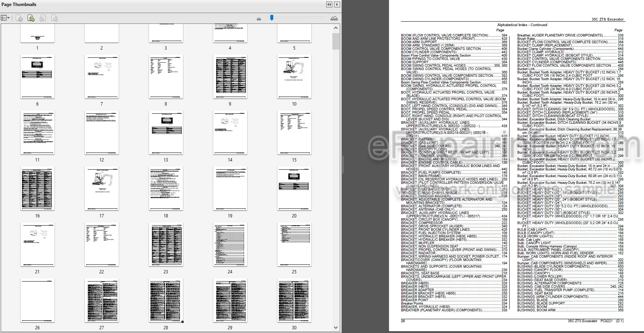Select page 6 thumbnail
This screenshot has height=333, width=644.
37,76
